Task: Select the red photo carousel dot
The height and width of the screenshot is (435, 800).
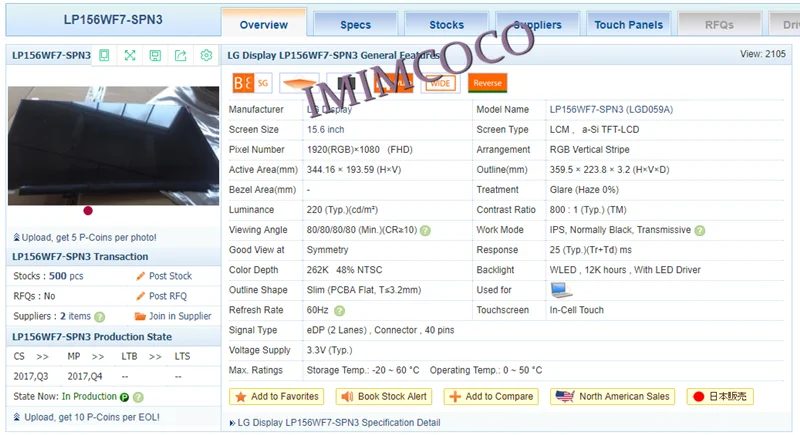Action: pyautogui.click(x=88, y=211)
